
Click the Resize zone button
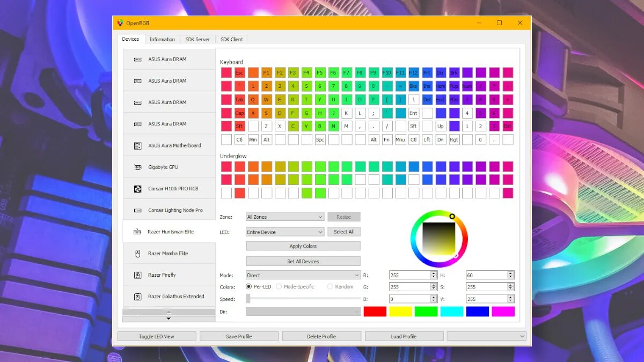344,217
